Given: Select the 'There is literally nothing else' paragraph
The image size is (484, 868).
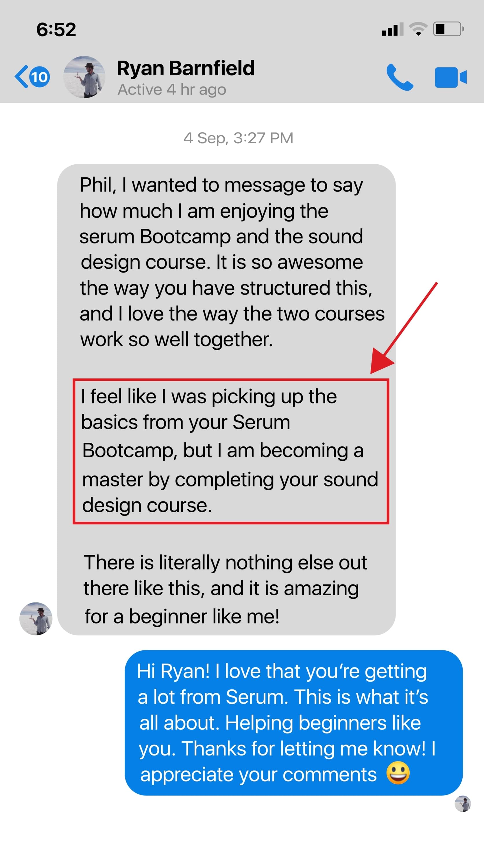Looking at the screenshot, I should tap(225, 589).
